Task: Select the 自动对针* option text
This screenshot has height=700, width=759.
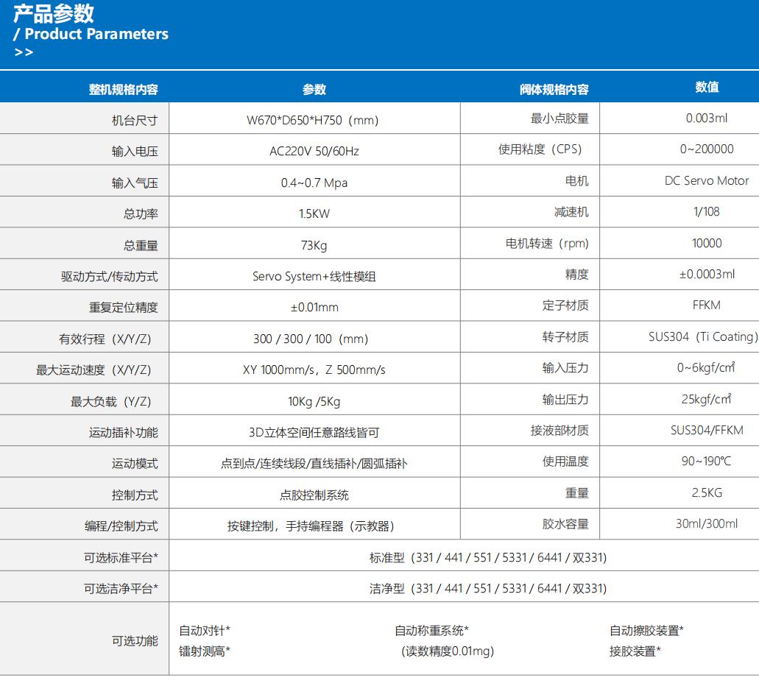Action: coord(204,630)
